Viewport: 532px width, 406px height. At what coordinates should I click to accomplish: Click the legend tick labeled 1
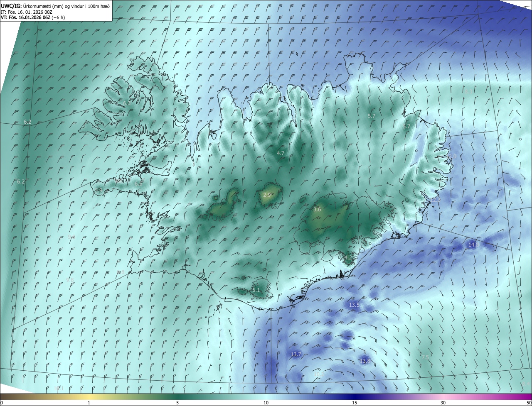click(89, 403)
